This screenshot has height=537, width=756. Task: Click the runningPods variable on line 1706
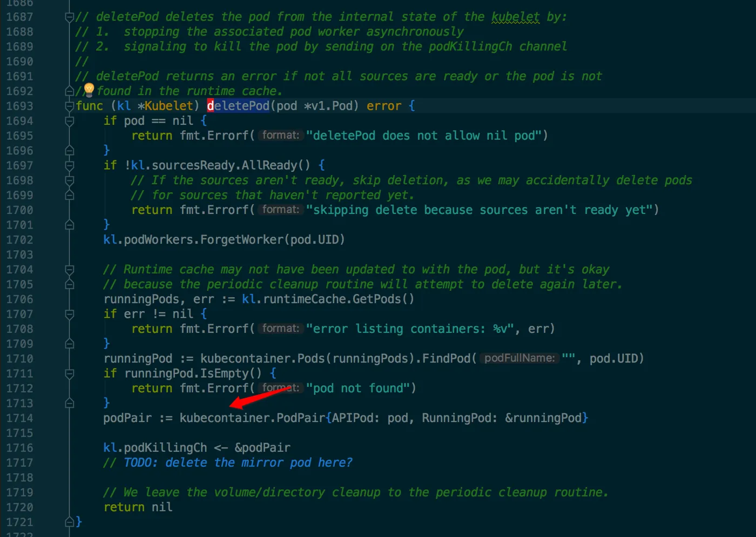coord(141,299)
